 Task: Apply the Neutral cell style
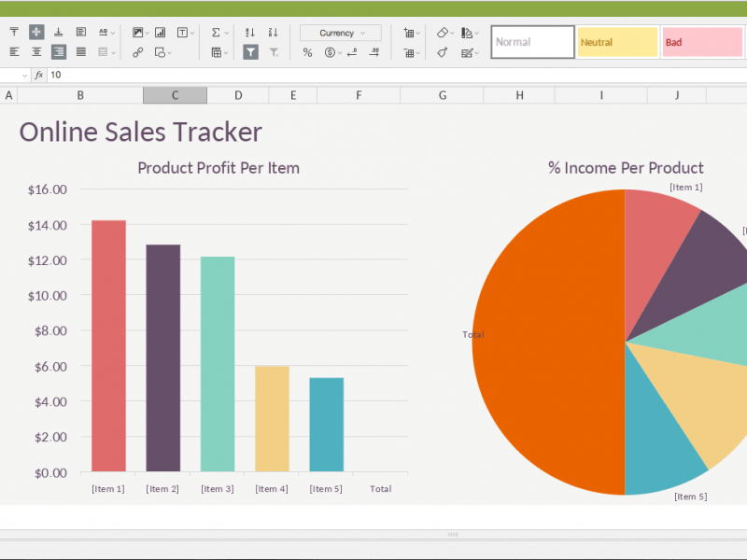point(617,42)
